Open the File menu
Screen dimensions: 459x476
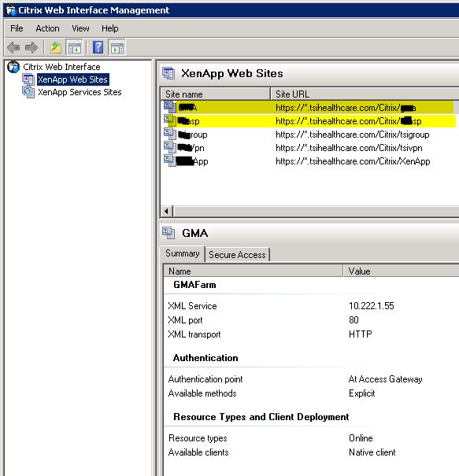[17, 28]
